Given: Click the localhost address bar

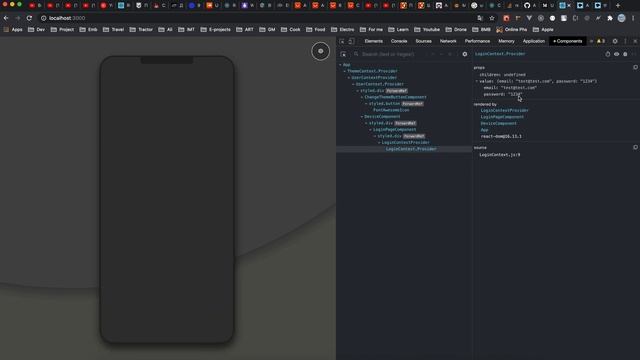Looking at the screenshot, I should tap(257, 18).
